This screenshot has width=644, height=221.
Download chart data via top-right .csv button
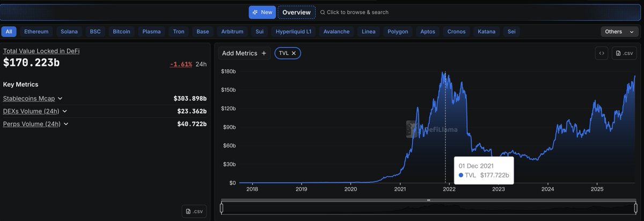[x=625, y=53]
